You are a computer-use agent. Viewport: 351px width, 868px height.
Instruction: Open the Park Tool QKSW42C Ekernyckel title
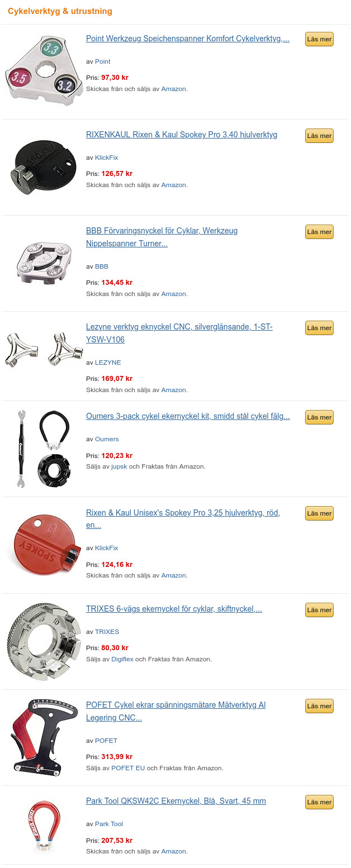176,802
